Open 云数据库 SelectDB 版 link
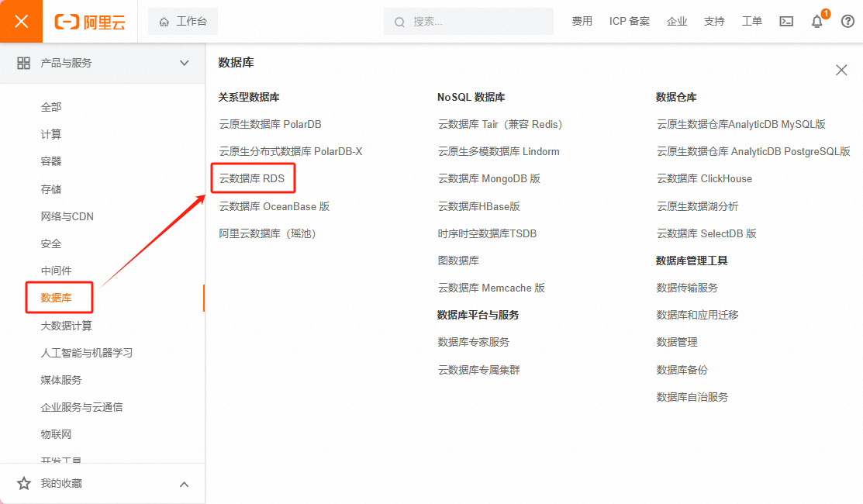863x504 pixels. (x=706, y=233)
